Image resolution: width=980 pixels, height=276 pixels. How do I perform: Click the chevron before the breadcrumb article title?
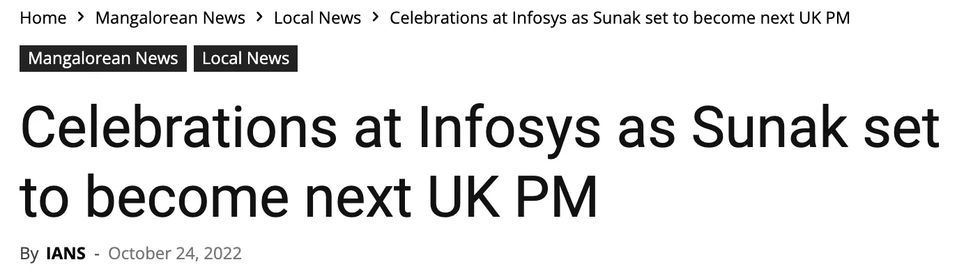click(x=375, y=17)
